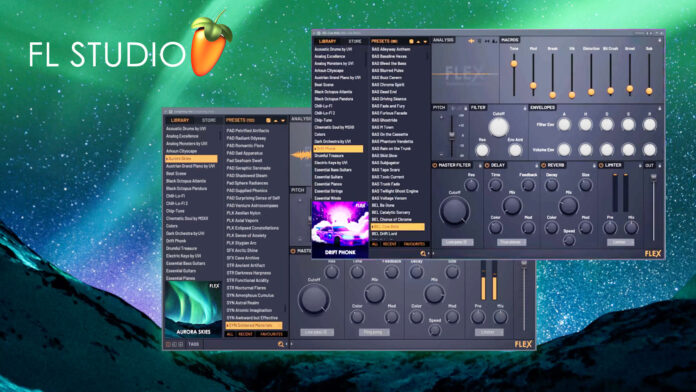696x392 pixels.
Task: Click FLEX logo in Drift Phonk window
Action: click(653, 253)
